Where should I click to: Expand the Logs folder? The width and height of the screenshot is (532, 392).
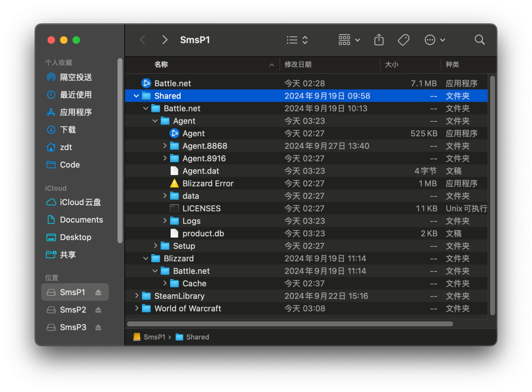165,221
